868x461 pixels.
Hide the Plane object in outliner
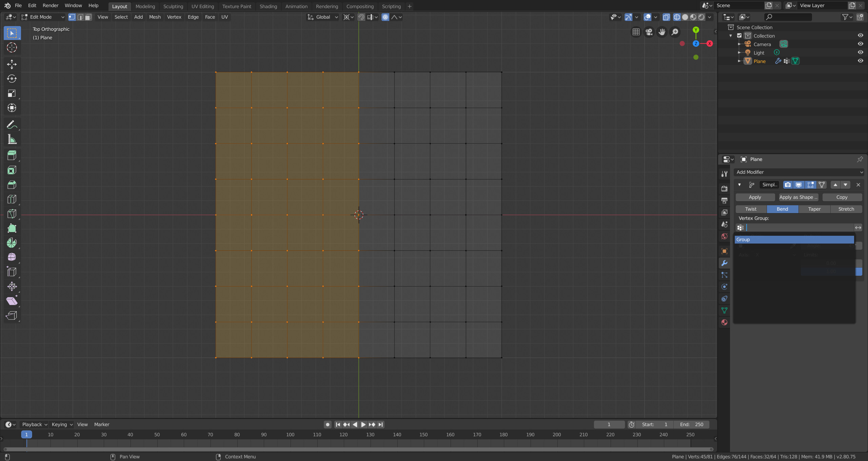861,61
